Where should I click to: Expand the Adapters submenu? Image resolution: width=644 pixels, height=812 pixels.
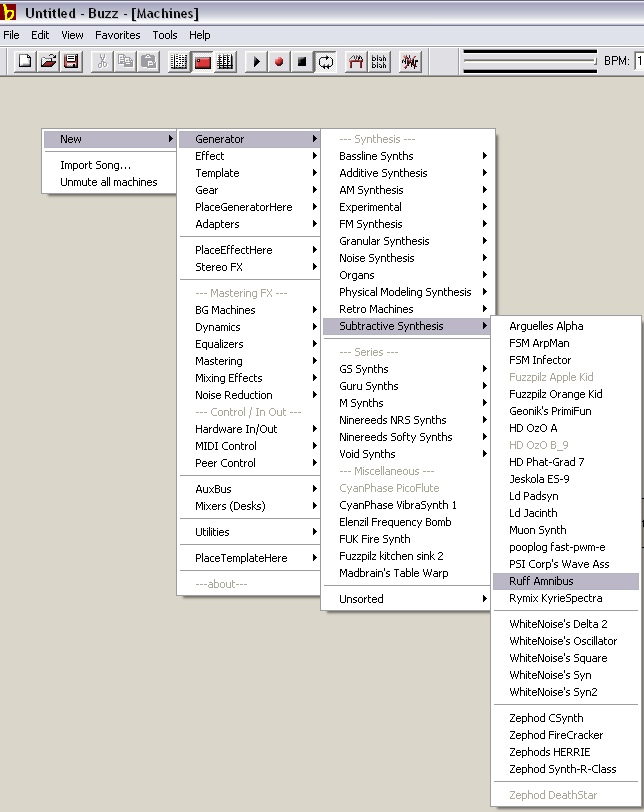pos(250,224)
